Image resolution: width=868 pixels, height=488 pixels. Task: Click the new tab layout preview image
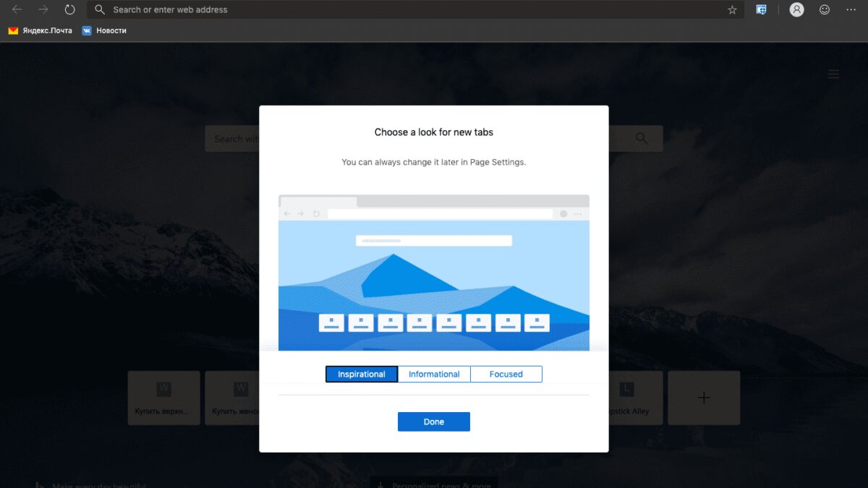[434, 273]
